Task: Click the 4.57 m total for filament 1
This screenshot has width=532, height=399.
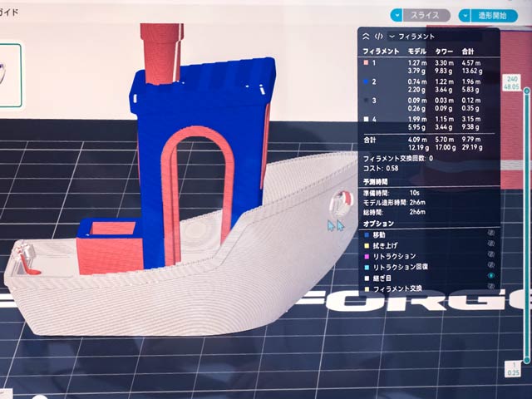Action: pyautogui.click(x=471, y=63)
